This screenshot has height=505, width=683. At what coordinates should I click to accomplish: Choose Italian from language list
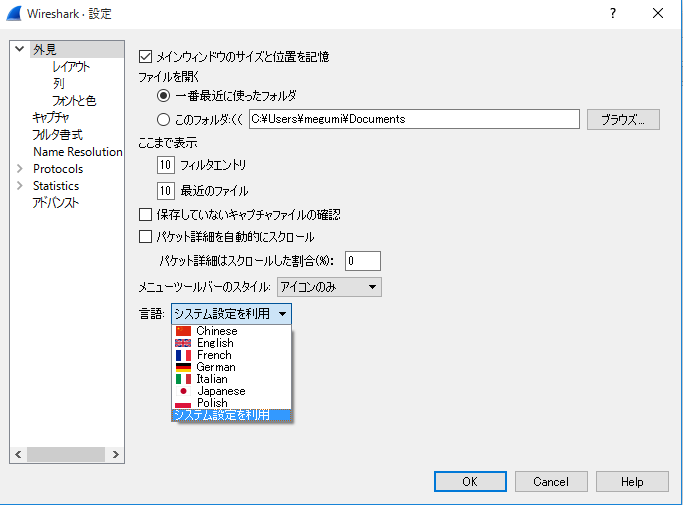tap(231, 379)
